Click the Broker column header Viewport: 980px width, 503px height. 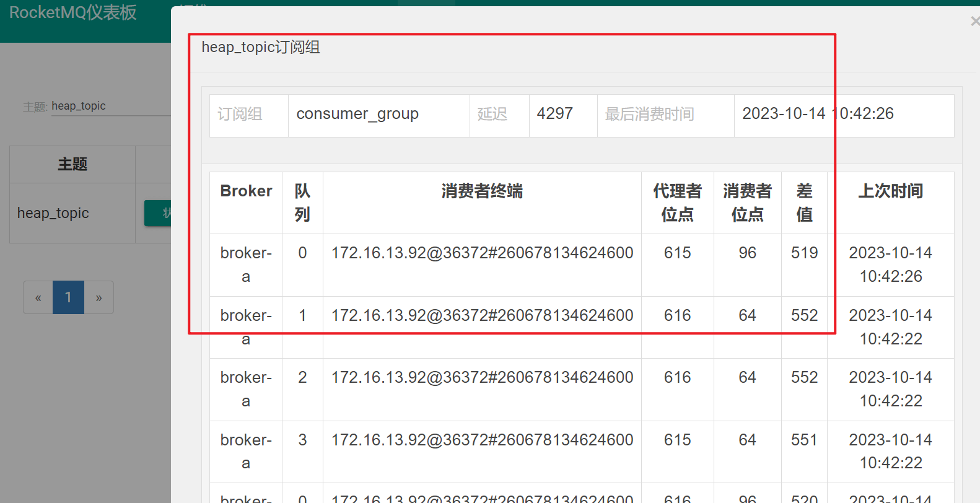pos(246,191)
